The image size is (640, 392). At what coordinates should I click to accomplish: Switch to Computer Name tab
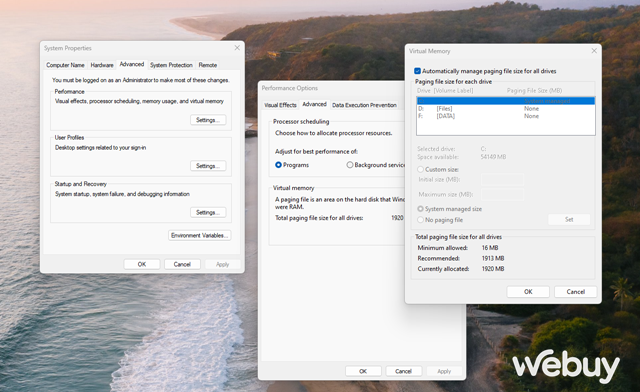[65, 65]
